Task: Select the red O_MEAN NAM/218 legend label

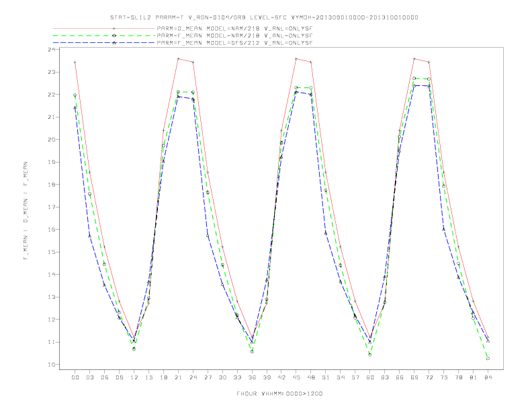Action: 234,29
